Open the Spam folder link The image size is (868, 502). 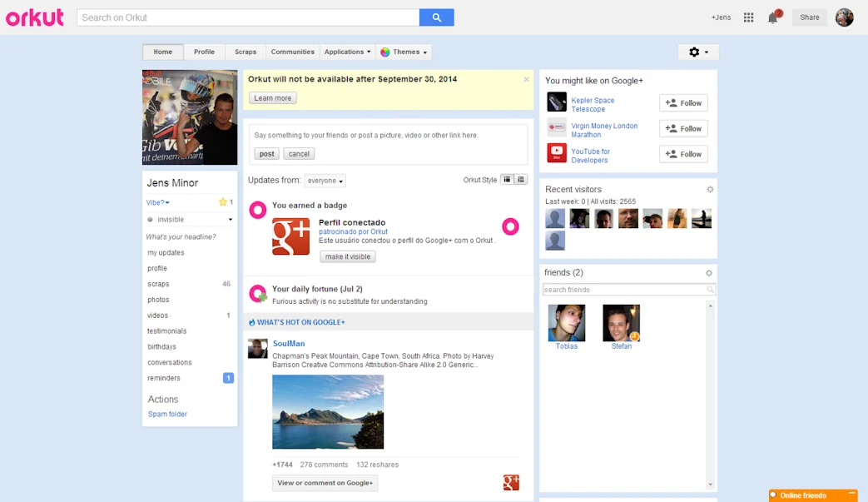[167, 414]
